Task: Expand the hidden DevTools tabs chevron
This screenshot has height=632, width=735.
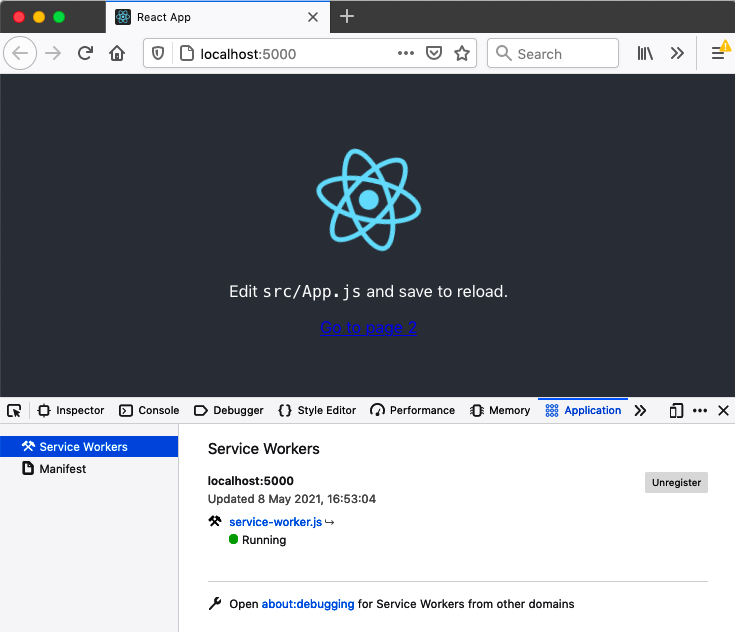Action: pyautogui.click(x=641, y=410)
